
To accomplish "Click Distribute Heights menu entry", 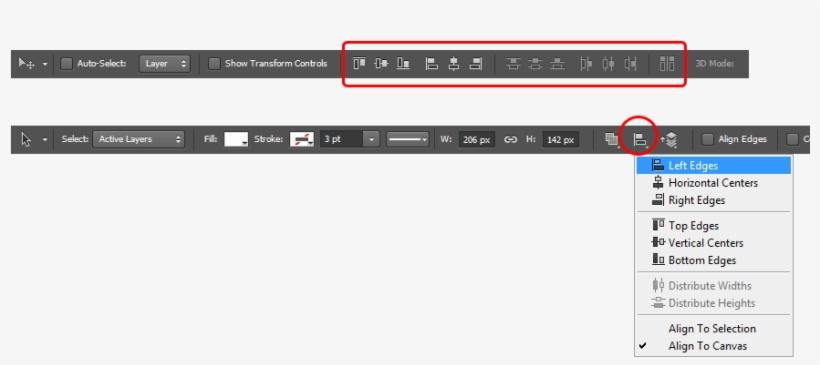I will [x=713, y=303].
